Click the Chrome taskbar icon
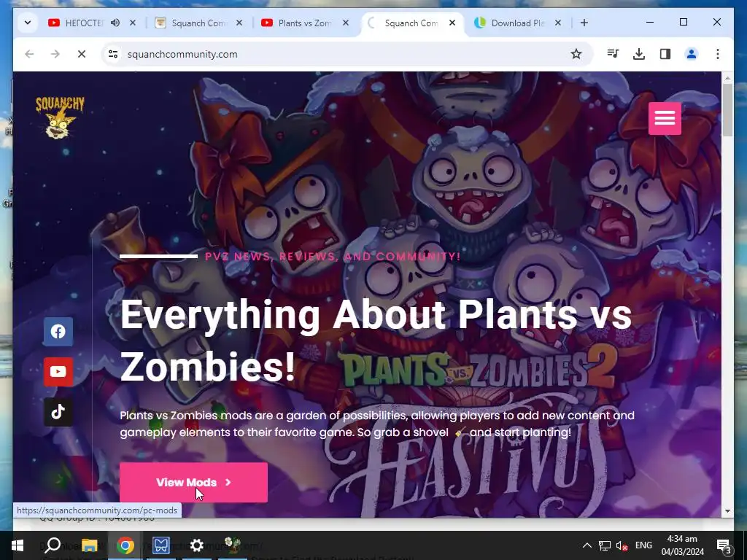The height and width of the screenshot is (560, 747). [x=125, y=545]
